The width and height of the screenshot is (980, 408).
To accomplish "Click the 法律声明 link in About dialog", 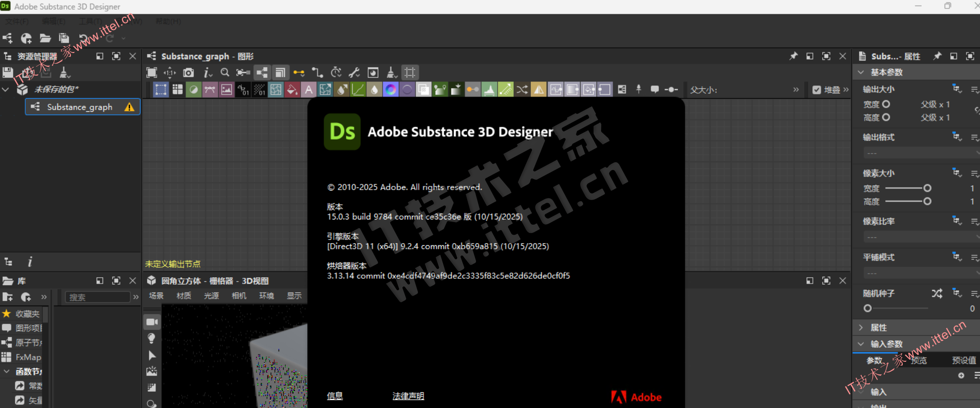I will 408,396.
